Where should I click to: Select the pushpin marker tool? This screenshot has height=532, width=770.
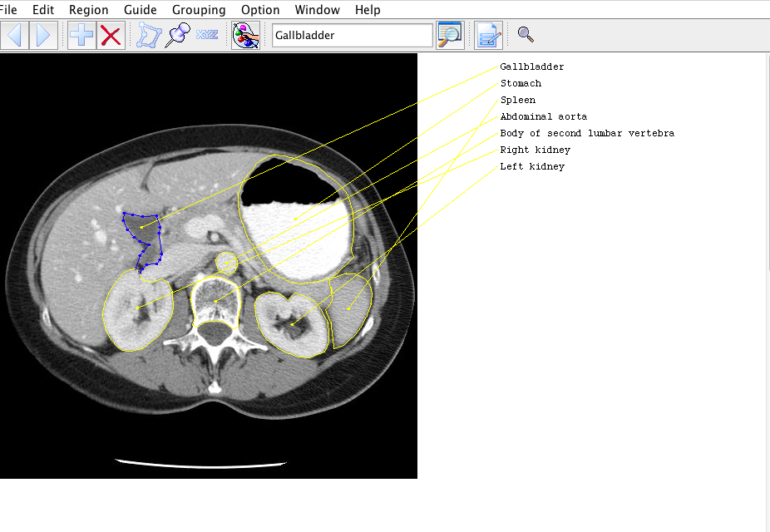point(178,36)
